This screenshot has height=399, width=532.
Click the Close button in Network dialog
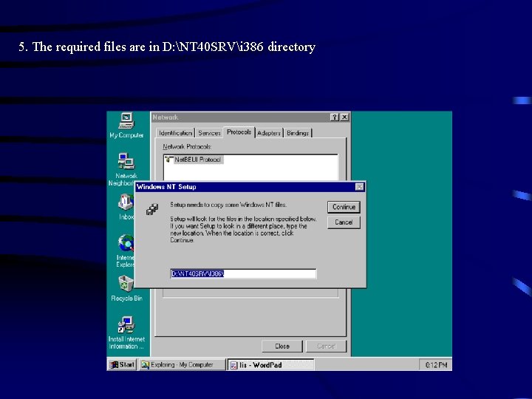coord(282,346)
